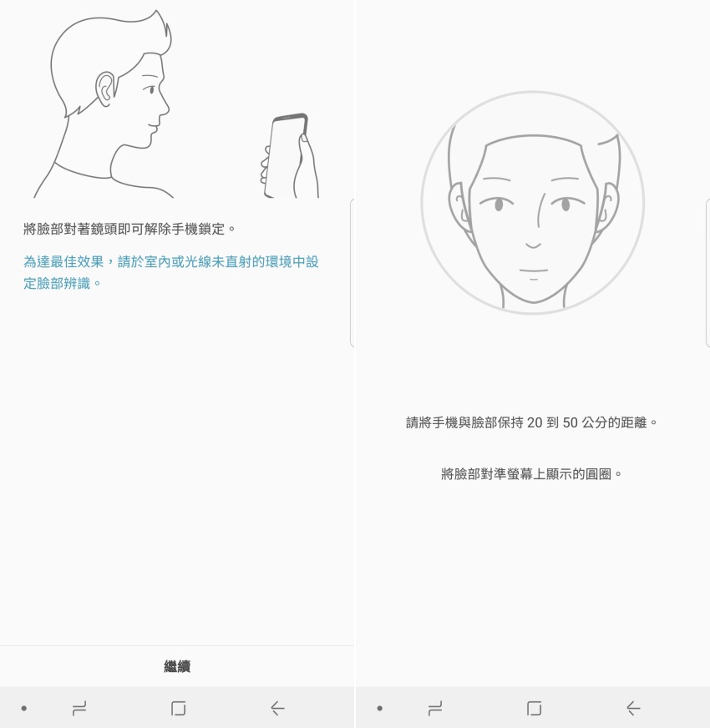The width and height of the screenshot is (710, 728).
Task: Tap the circular face alignment guide
Action: pos(533,202)
